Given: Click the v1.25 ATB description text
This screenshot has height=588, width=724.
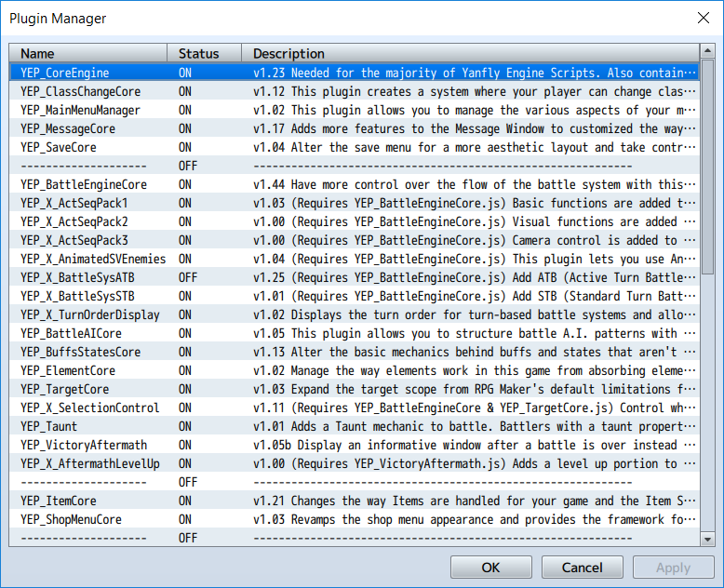Looking at the screenshot, I should coord(475,277).
